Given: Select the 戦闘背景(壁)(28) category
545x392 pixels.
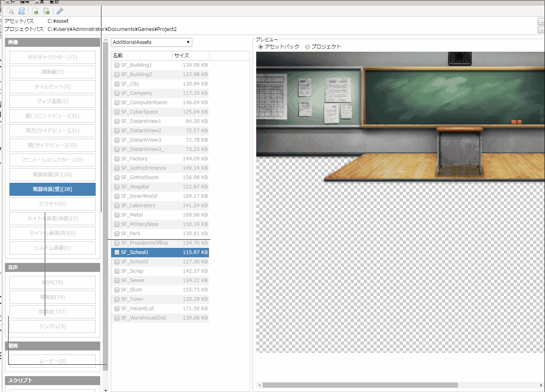Looking at the screenshot, I should click(53, 189).
